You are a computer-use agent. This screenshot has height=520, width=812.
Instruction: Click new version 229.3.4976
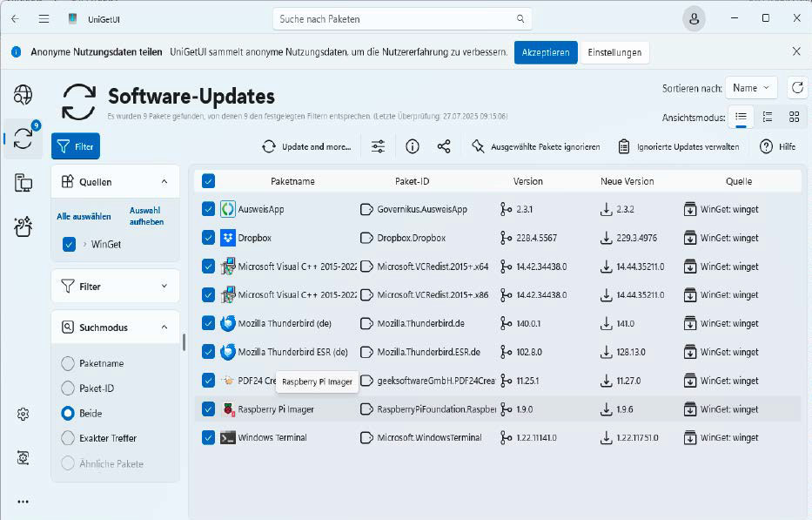point(636,238)
